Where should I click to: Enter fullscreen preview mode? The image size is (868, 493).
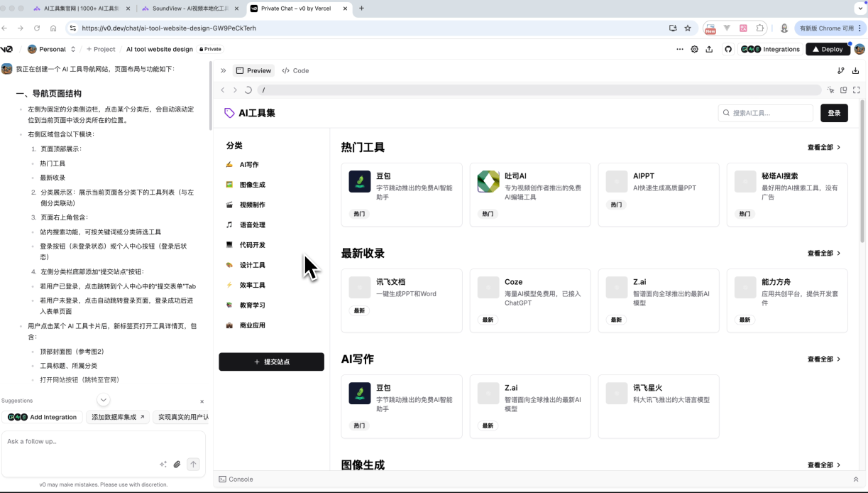(x=856, y=90)
